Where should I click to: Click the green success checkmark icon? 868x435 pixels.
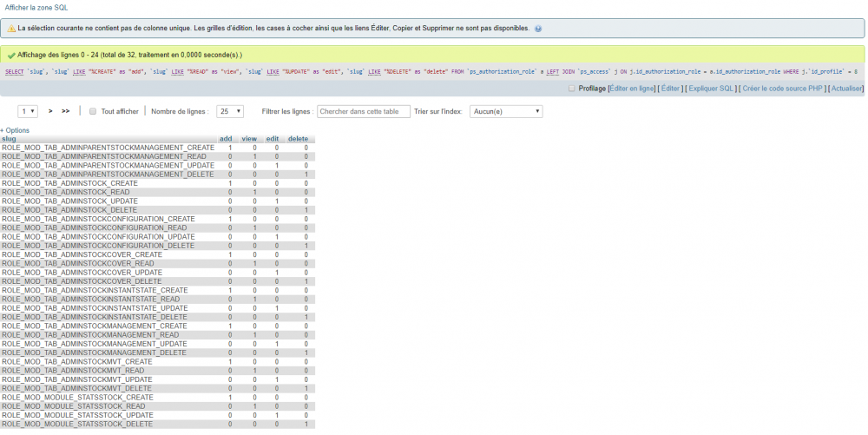coord(11,56)
